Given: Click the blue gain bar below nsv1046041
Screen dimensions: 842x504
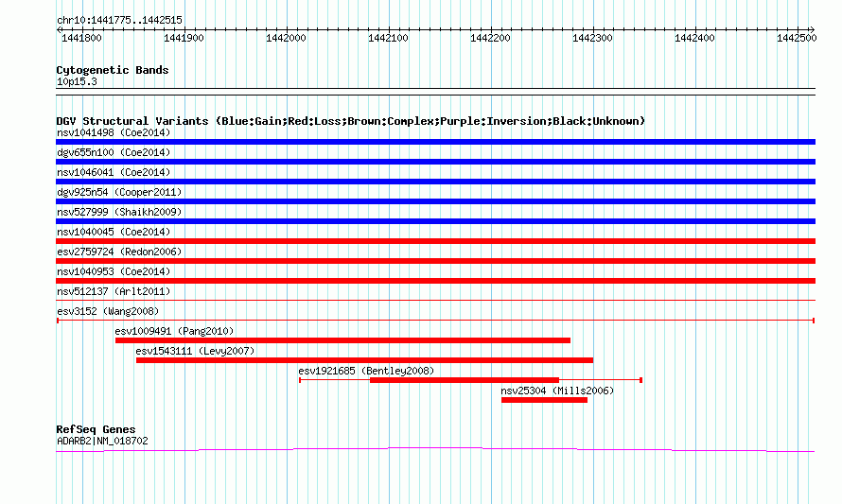Looking at the screenshot, I should tap(435, 182).
